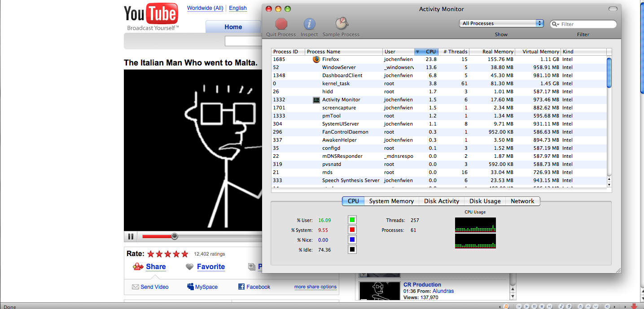Click the Facebook logo icon
Screen dimensions: 644x309
click(241, 287)
